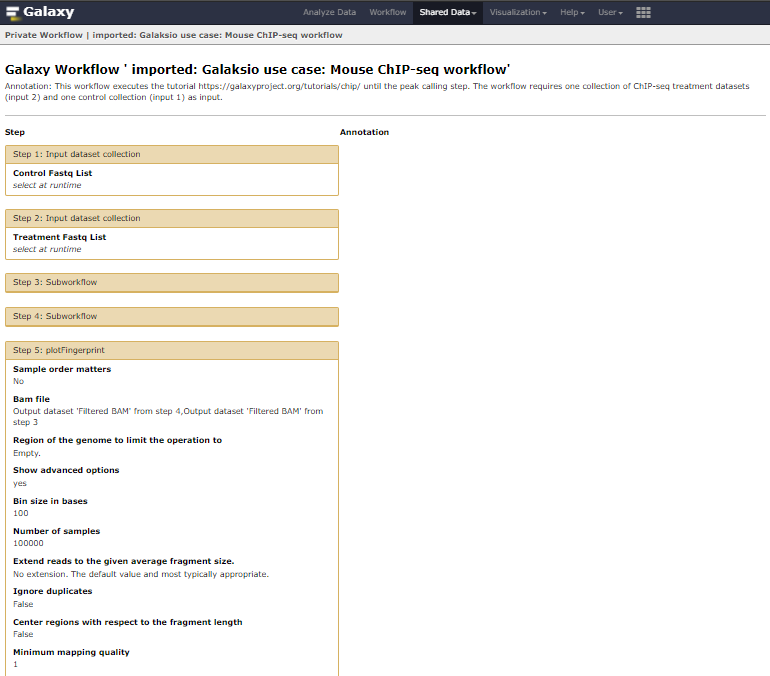Screen dimensions: 770x676
Task: Click 'select at runtime' under Control Fastq List
Action: click(x=47, y=185)
